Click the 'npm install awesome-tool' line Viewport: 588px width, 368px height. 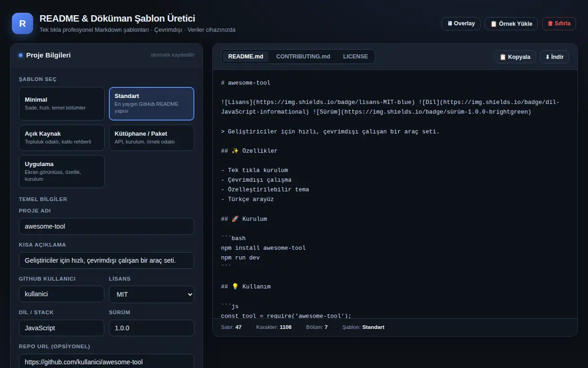tap(263, 248)
